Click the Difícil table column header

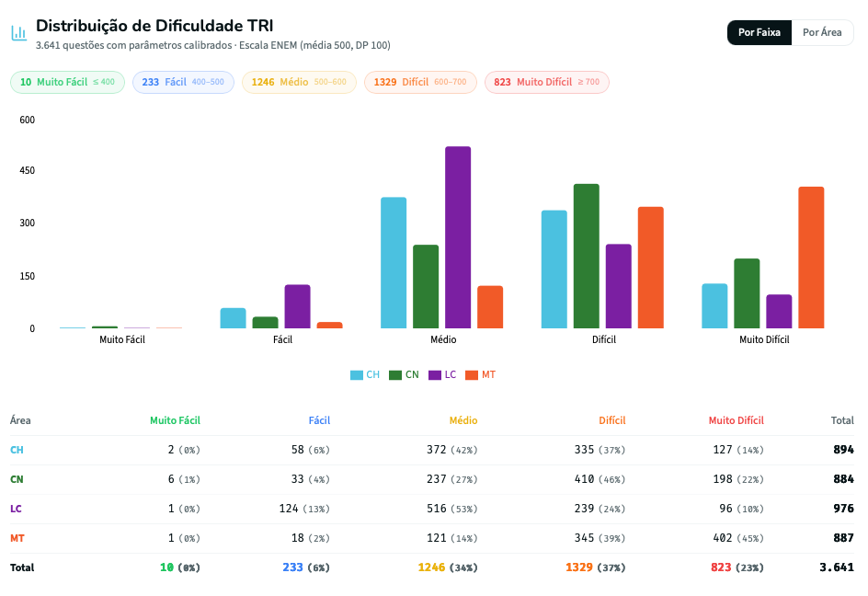611,420
